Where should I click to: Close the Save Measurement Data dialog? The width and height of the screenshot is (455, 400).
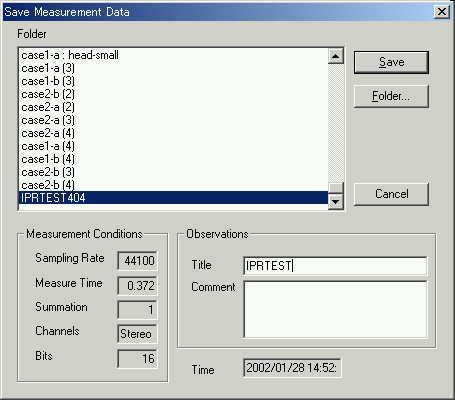coord(442,12)
